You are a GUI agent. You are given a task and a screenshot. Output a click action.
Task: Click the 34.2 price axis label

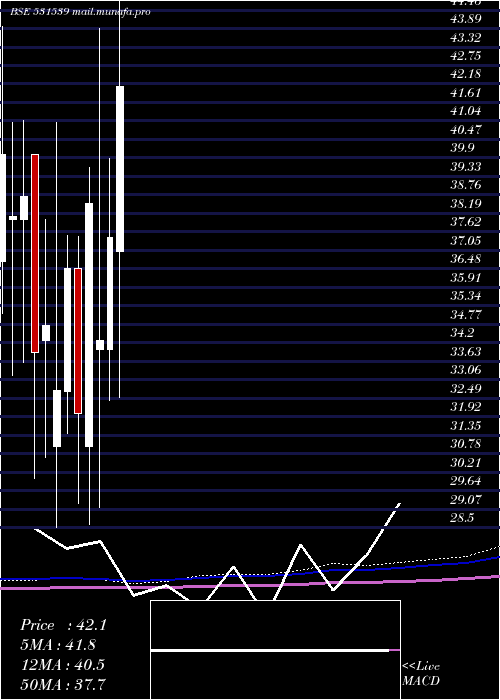coord(462,333)
